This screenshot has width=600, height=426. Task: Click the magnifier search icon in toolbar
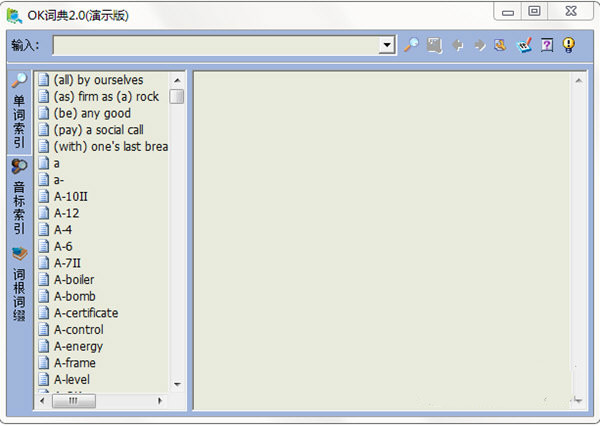pos(411,45)
